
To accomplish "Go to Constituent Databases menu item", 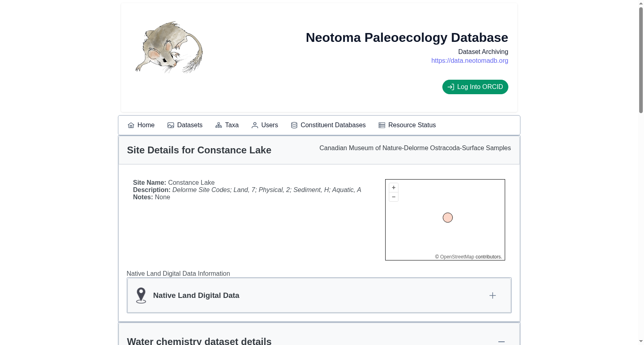I will 328,125.
